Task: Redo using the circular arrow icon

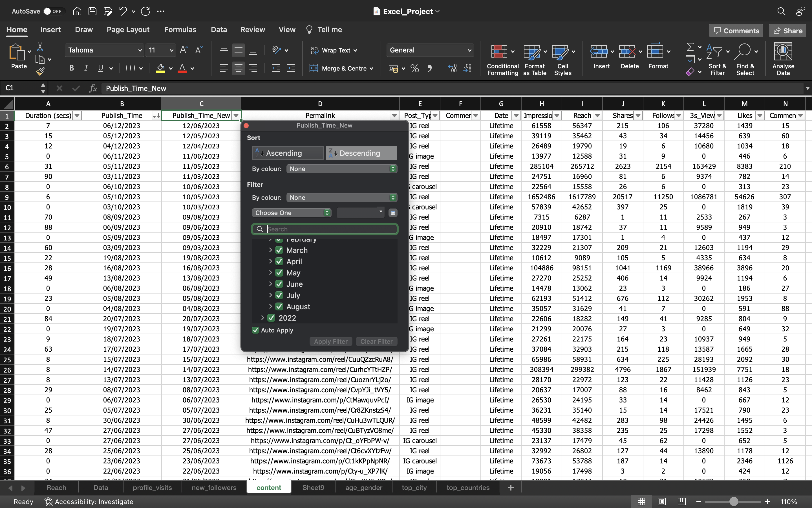Action: click(x=145, y=11)
